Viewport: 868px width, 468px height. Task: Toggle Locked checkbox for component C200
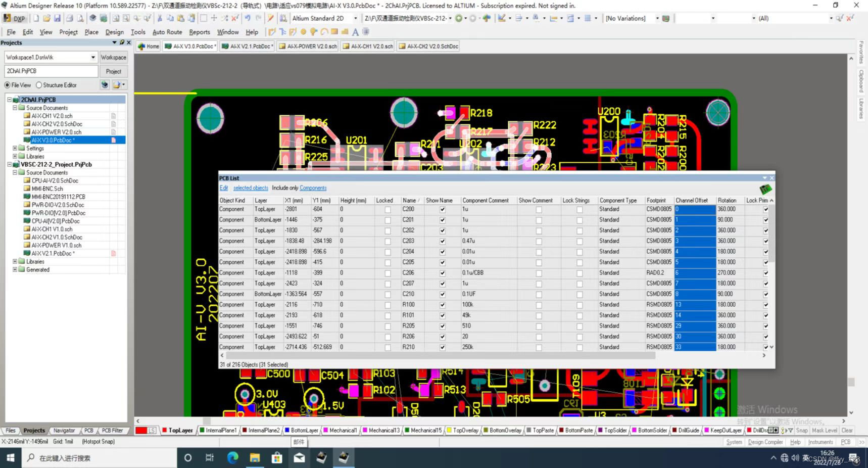pos(388,209)
